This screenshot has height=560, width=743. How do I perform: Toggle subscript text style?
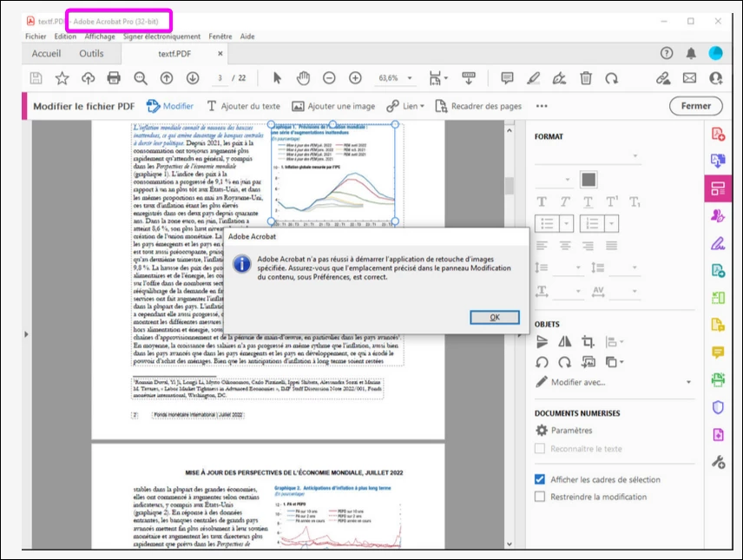pyautogui.click(x=635, y=202)
